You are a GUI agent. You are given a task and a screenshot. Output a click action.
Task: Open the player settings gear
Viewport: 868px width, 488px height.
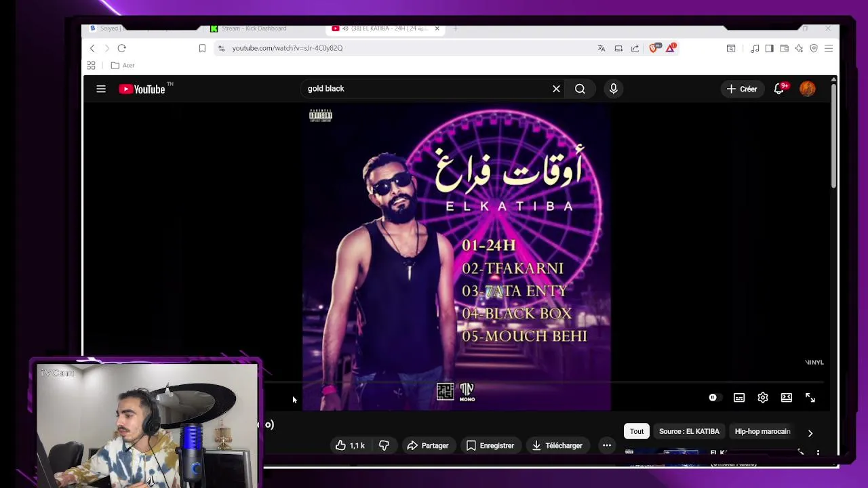763,398
